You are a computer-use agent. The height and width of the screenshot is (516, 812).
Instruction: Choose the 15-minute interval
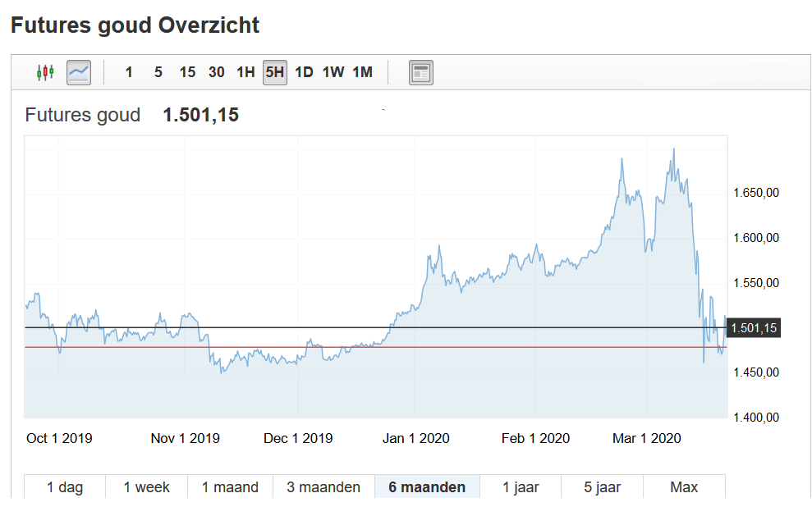pos(187,72)
